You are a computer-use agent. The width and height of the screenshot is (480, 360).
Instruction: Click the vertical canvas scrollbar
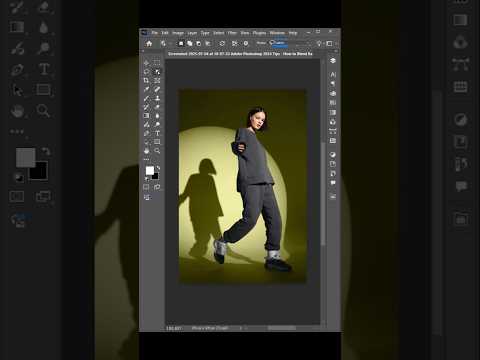point(323,194)
